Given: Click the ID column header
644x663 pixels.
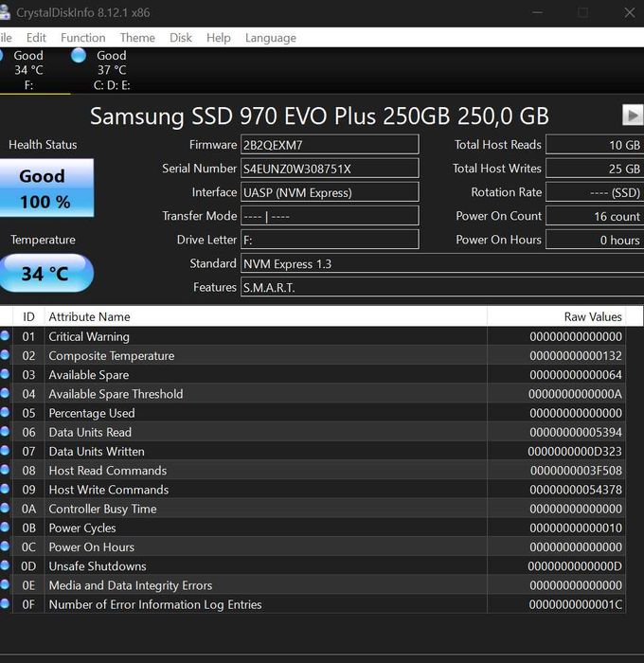Looking at the screenshot, I should (28, 316).
